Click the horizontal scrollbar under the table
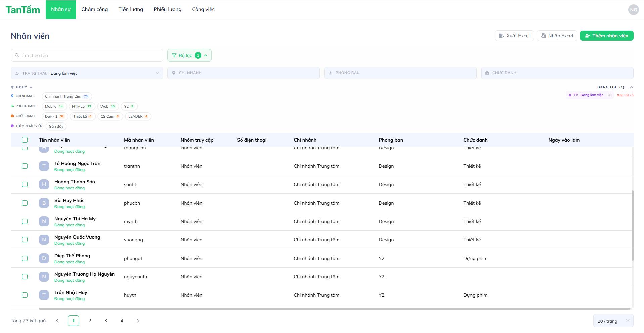This screenshot has width=644, height=333. point(334,309)
